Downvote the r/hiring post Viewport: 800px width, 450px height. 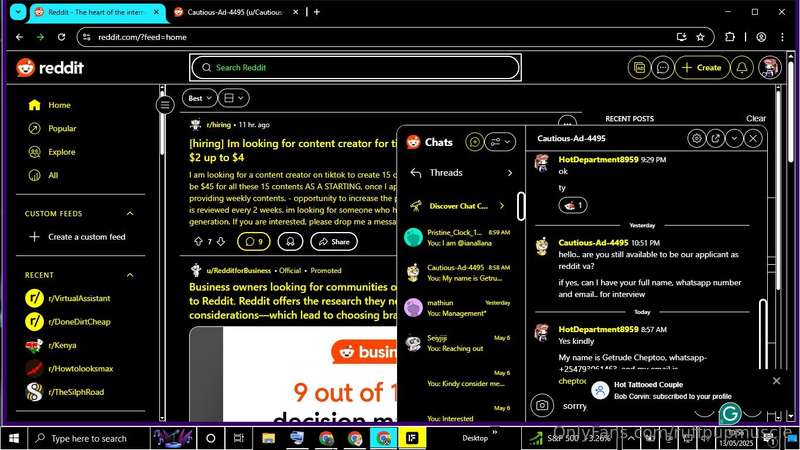click(220, 241)
